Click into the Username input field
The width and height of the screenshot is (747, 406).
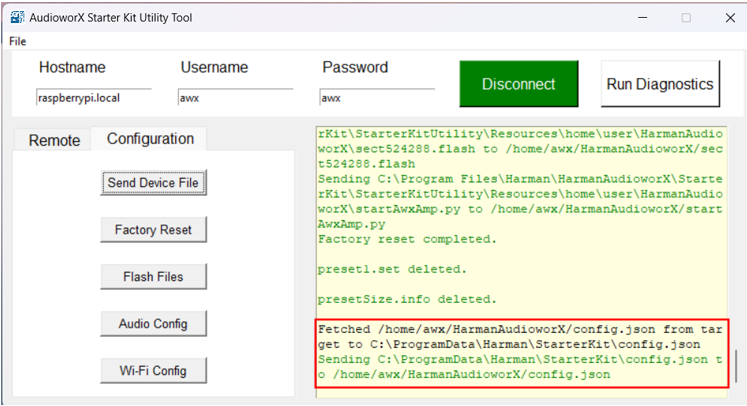click(x=235, y=98)
